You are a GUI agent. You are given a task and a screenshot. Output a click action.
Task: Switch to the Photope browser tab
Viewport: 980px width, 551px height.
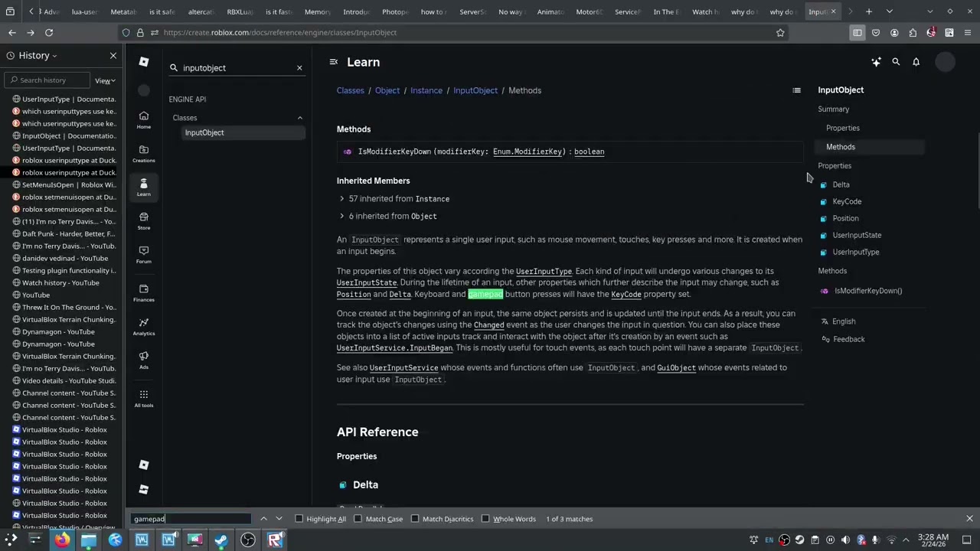click(x=395, y=11)
